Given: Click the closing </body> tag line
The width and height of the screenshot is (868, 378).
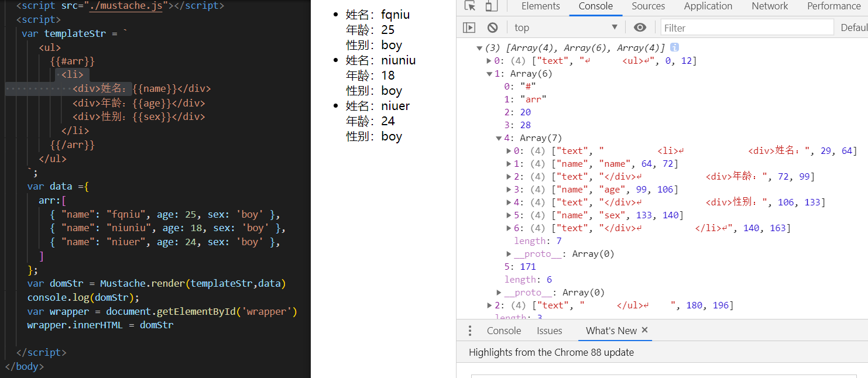Looking at the screenshot, I should (x=24, y=367).
